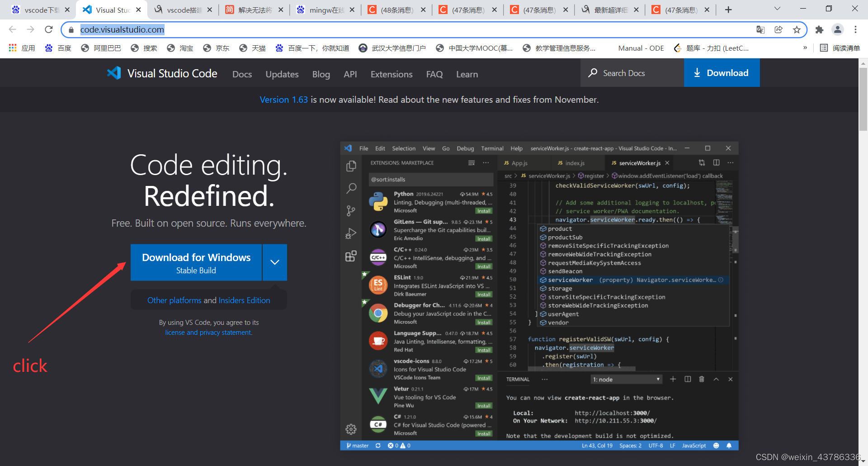Screen dimensions: 868x466
Task: Open the tab search dropdown
Action: pyautogui.click(x=777, y=9)
